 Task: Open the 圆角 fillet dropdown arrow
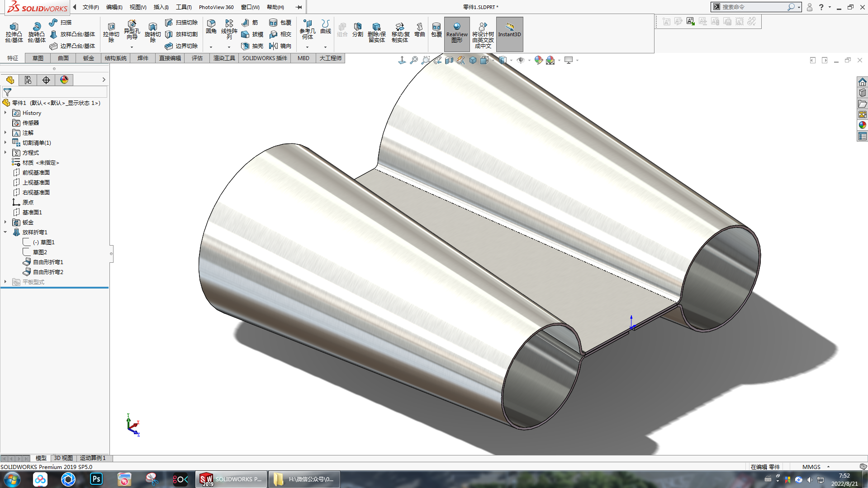click(x=211, y=47)
